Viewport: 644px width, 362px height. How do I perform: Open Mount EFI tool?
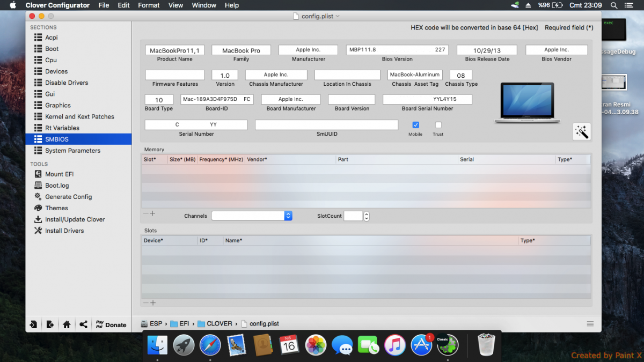click(59, 174)
